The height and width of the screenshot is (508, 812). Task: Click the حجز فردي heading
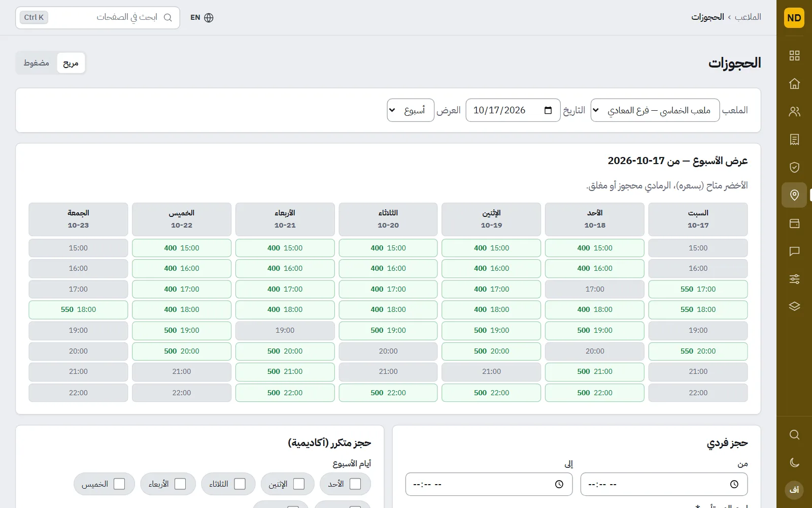pyautogui.click(x=727, y=443)
